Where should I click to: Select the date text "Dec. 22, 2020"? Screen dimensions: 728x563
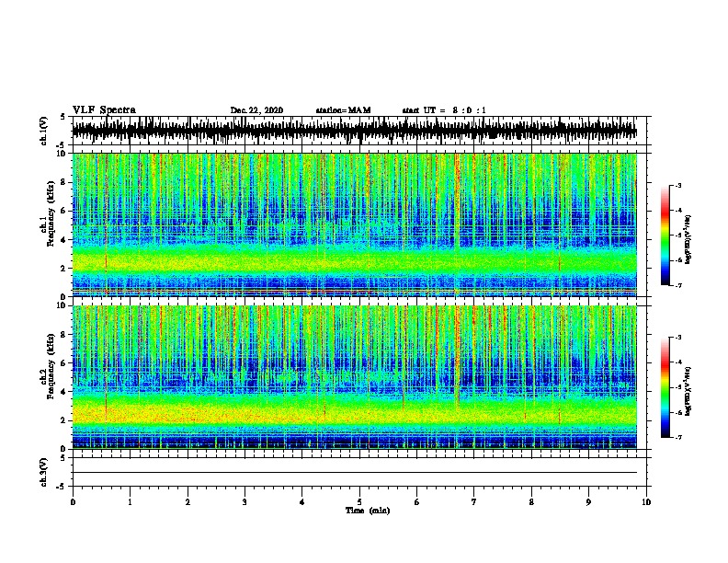coord(256,110)
